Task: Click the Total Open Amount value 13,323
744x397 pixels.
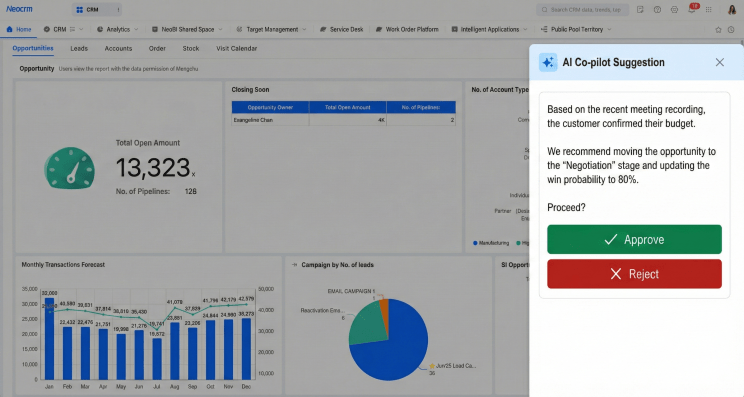Action: coord(153,167)
